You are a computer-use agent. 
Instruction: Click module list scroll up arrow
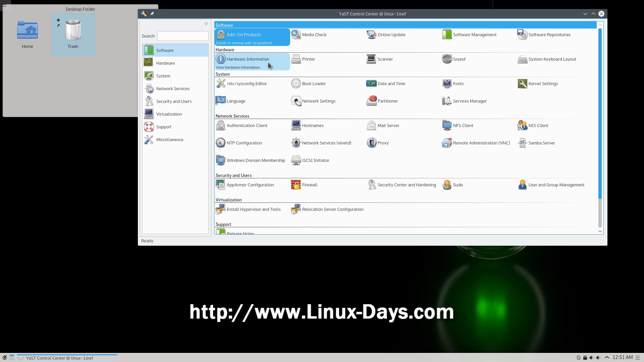pyautogui.click(x=600, y=25)
